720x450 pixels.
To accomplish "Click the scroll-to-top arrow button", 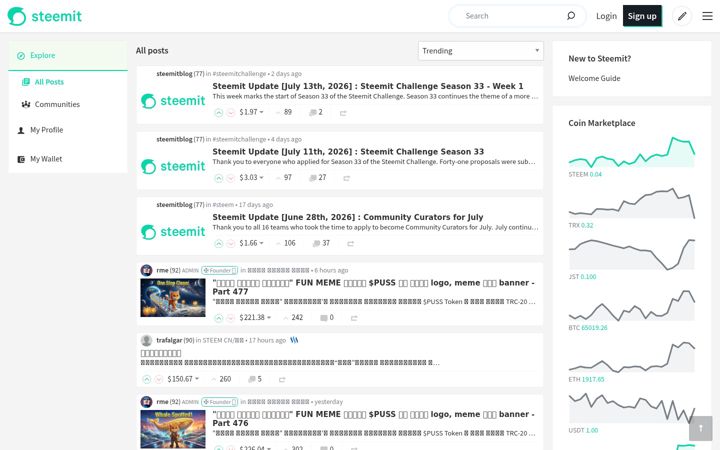I will tap(701, 428).
